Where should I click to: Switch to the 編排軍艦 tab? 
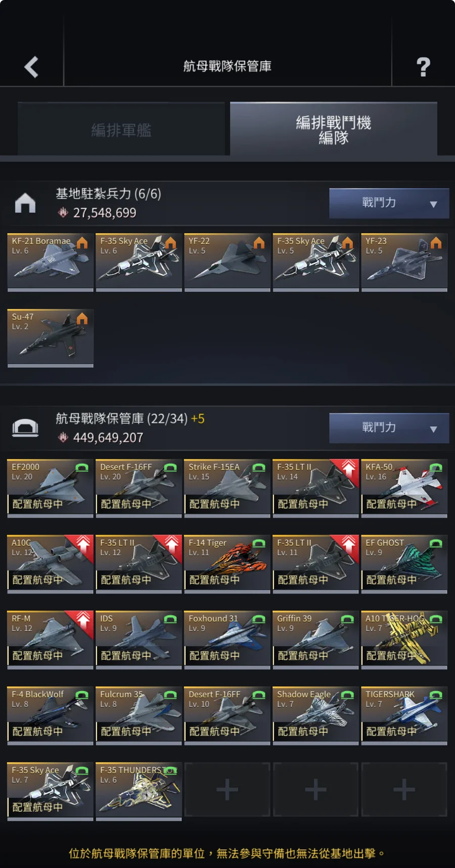tap(121, 129)
